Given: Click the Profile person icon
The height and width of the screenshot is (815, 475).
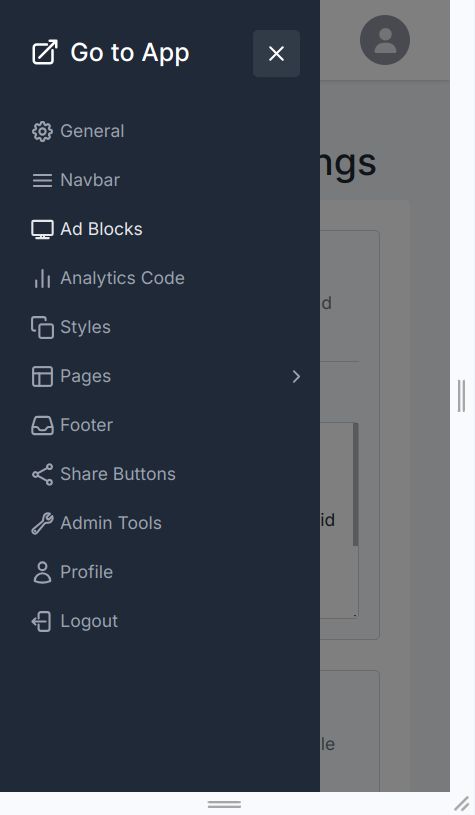Looking at the screenshot, I should (x=42, y=572).
